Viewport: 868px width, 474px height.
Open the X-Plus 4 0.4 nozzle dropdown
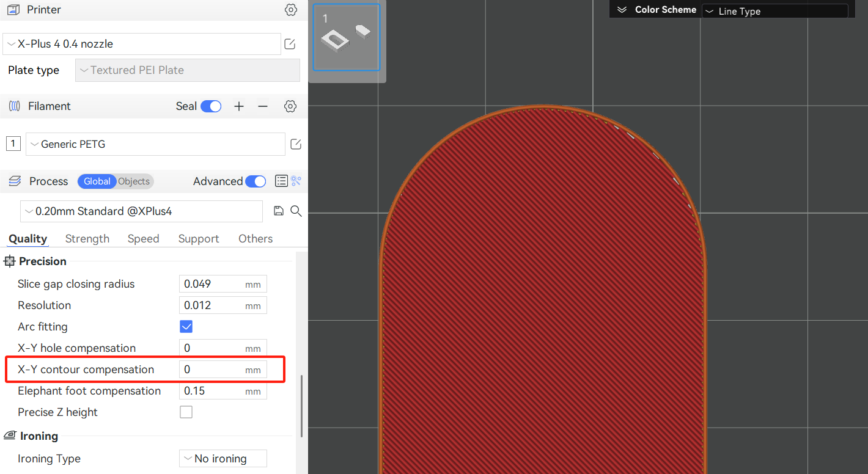[x=142, y=44]
